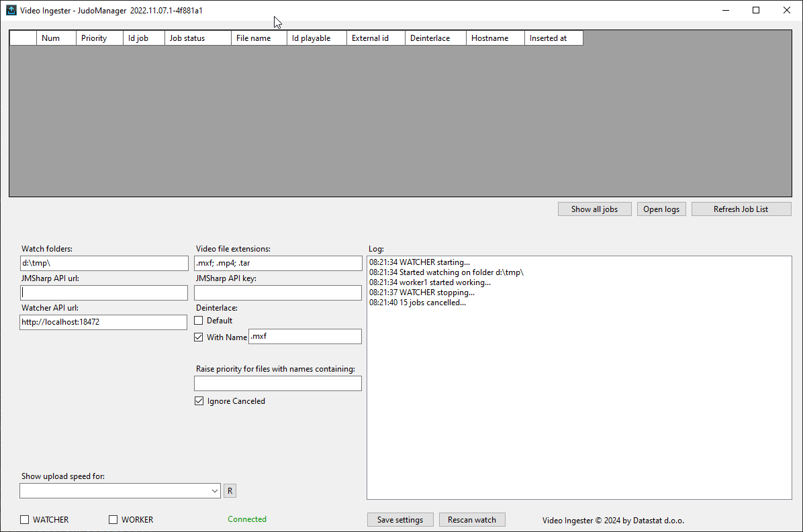Click the Show all jobs button
The height and width of the screenshot is (532, 803).
point(594,209)
